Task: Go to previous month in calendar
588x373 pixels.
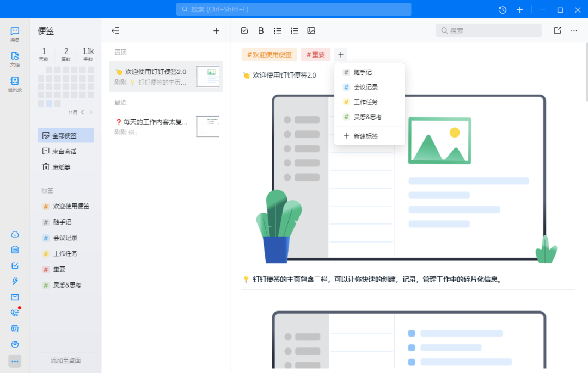Action: click(x=83, y=112)
